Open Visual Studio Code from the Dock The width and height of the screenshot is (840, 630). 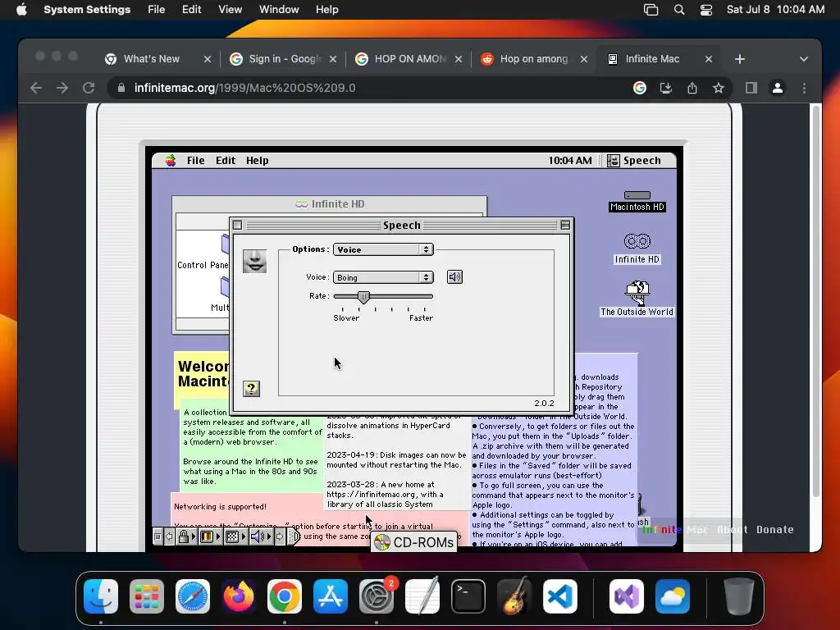pyautogui.click(x=559, y=596)
